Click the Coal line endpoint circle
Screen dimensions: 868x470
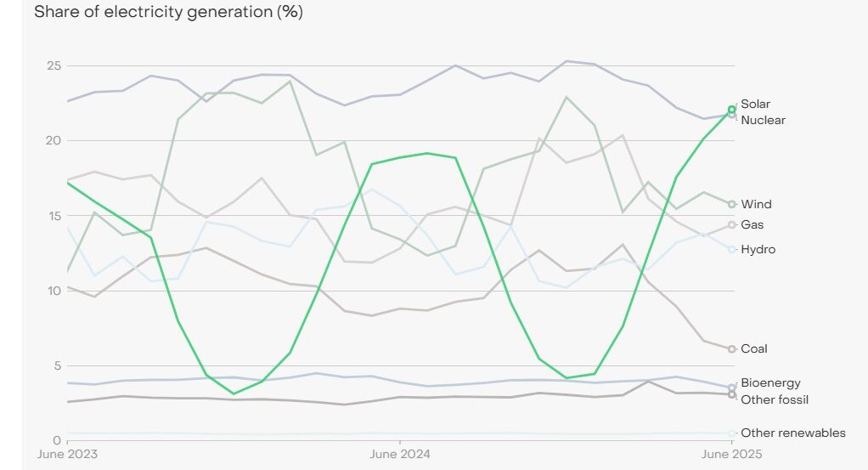(732, 348)
